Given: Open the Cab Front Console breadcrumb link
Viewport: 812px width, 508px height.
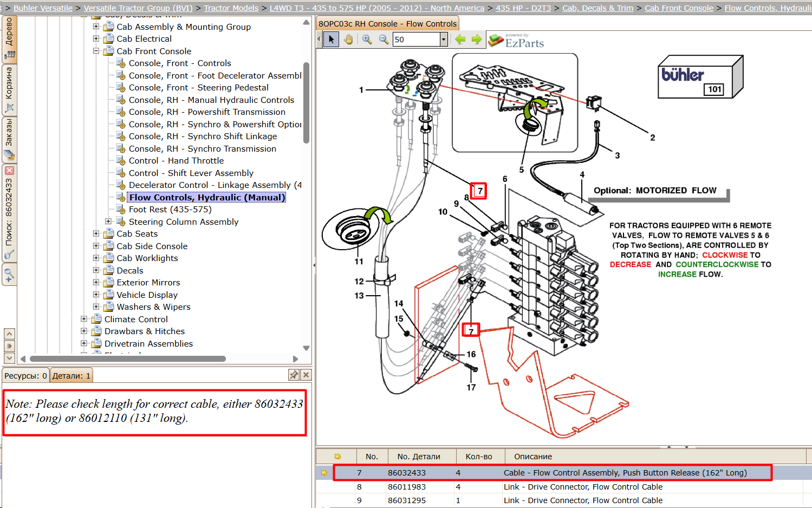Looking at the screenshot, I should pos(679,8).
